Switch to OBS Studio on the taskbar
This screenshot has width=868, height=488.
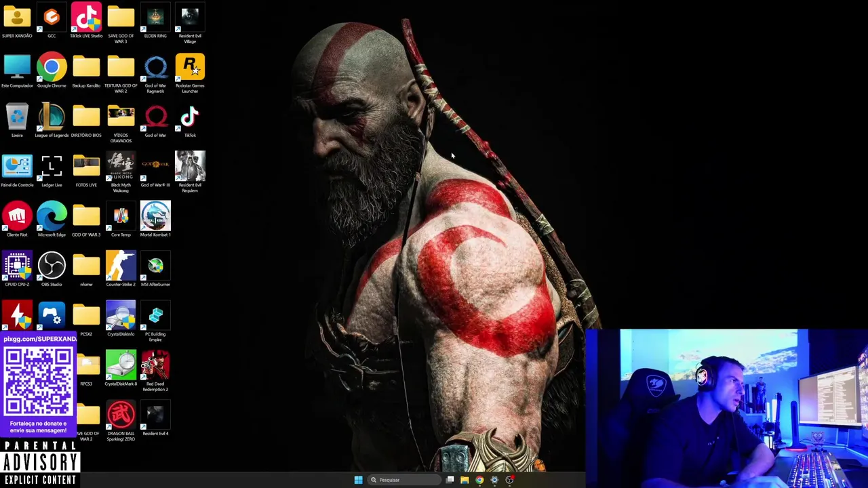point(509,480)
